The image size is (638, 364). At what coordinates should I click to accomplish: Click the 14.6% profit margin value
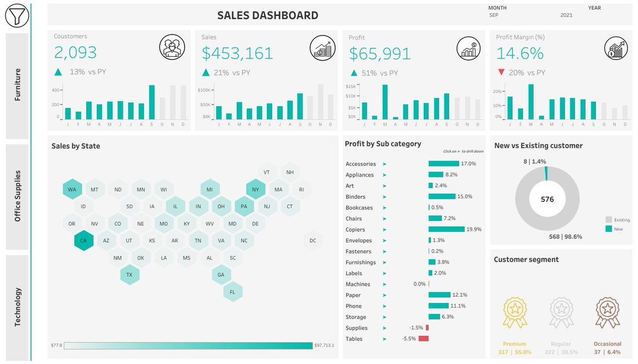tap(520, 53)
